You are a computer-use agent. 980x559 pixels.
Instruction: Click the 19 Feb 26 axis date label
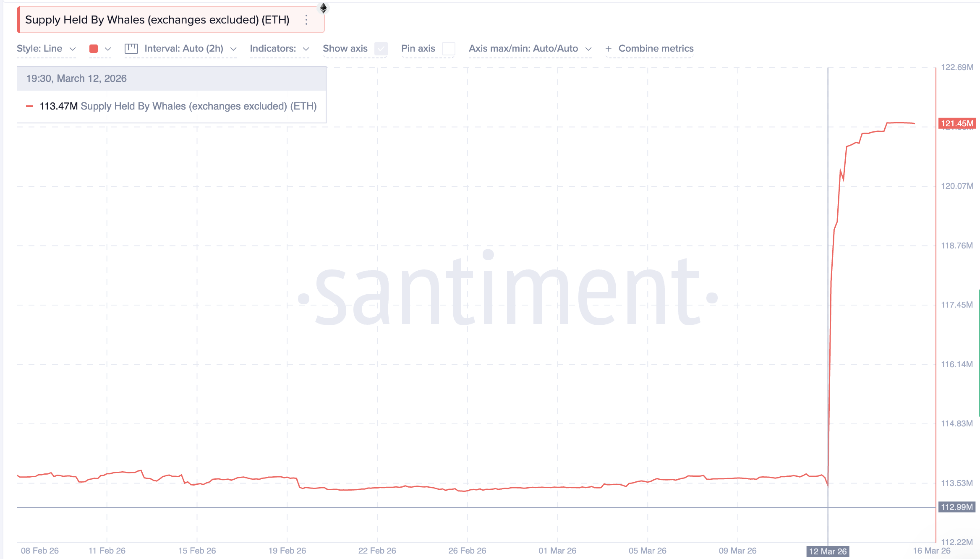click(x=287, y=551)
